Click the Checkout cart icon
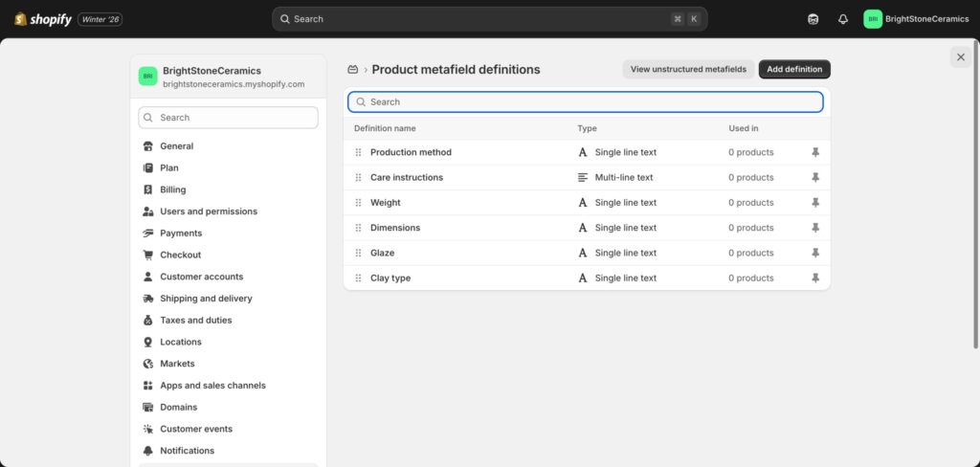The image size is (980, 467). coord(148,256)
